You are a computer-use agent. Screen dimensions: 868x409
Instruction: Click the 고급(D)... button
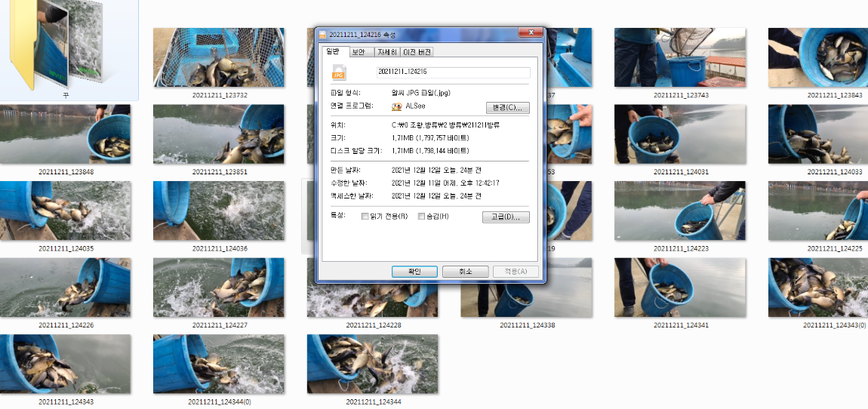(x=506, y=217)
